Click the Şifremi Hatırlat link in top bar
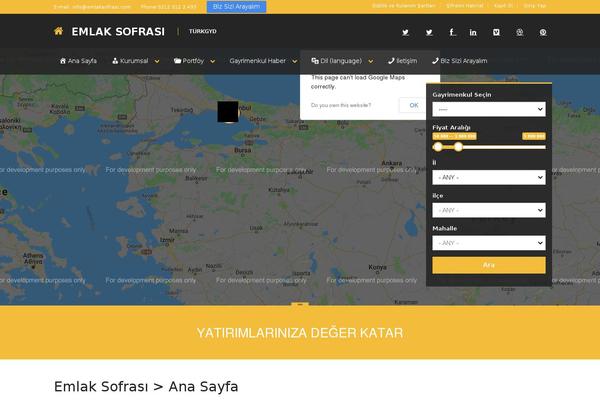The image size is (600, 400). click(465, 6)
